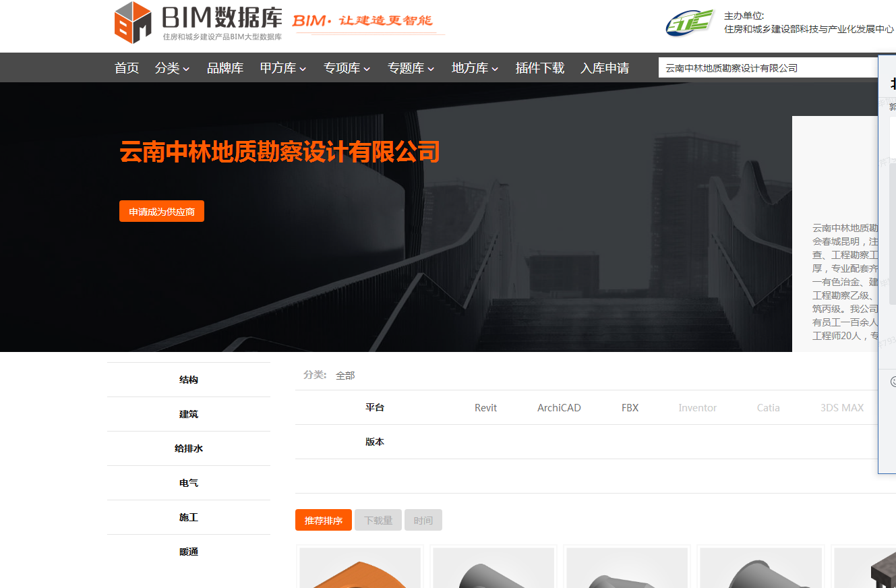Click the green organizer emblem logo

[690, 24]
